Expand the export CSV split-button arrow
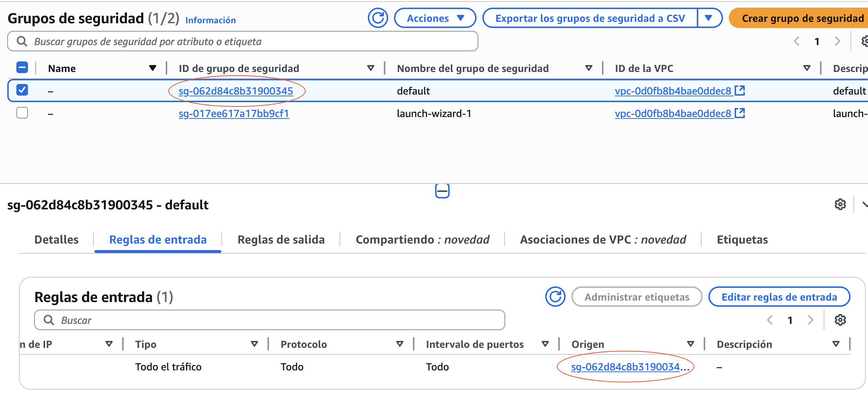Screen dimensions: 868x394 (x=708, y=18)
